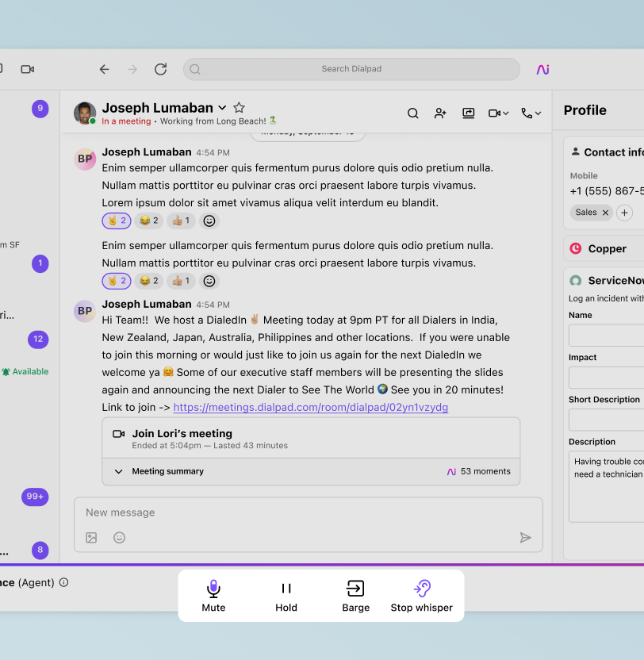Click sidebar badge showing 8
This screenshot has width=644, height=660.
(40, 551)
